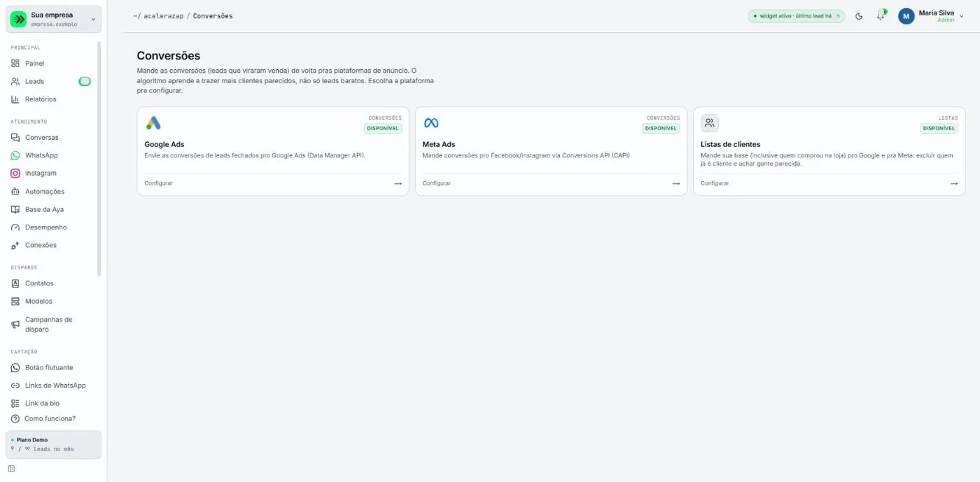Click the Meta Ads card arrow
This screenshot has height=482, width=980.
676,183
